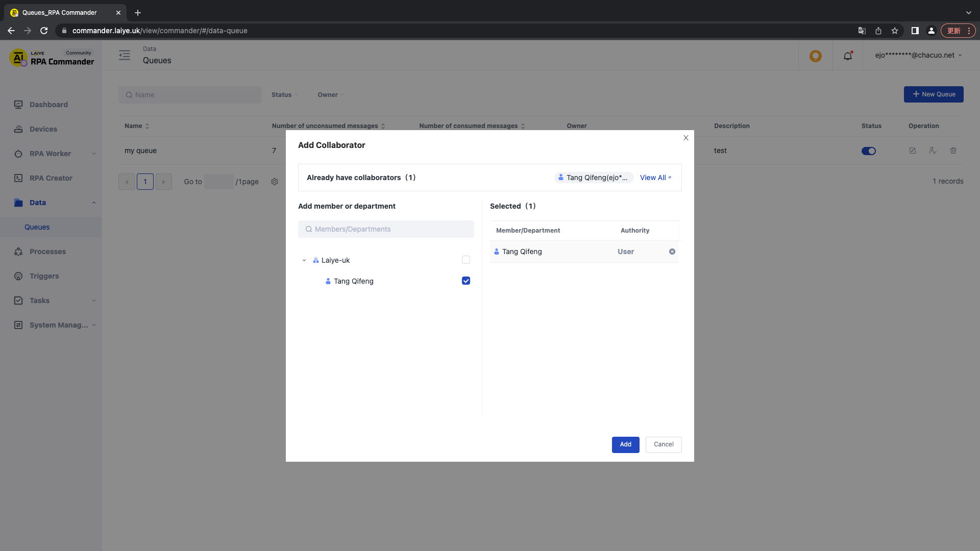Image resolution: width=980 pixels, height=551 pixels.
Task: Confirm with the Add button
Action: [625, 444]
